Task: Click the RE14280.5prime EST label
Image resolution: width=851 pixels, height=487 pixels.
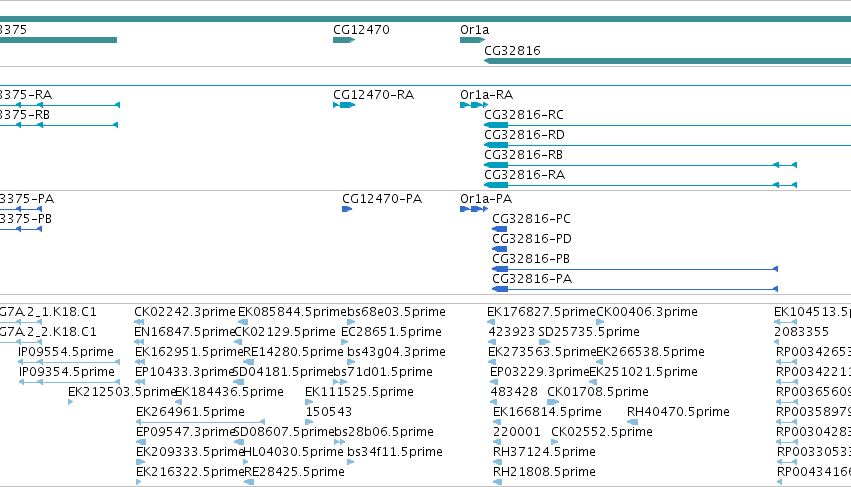Action: point(293,352)
